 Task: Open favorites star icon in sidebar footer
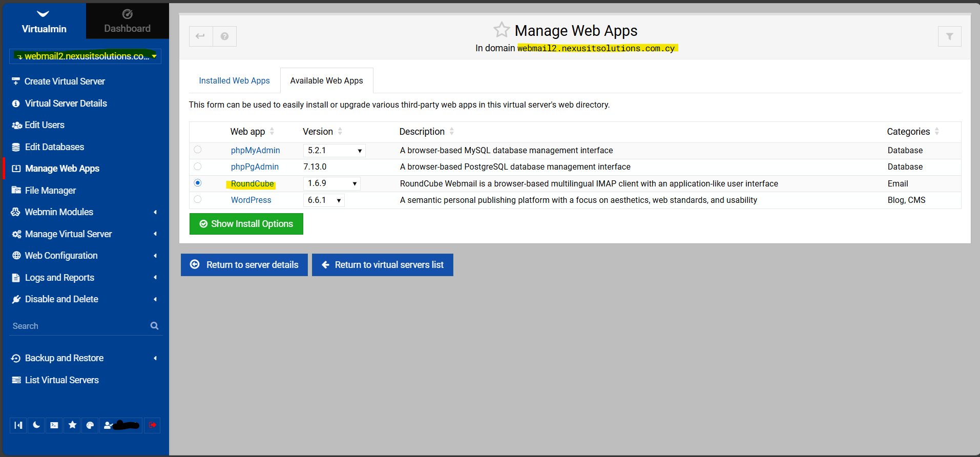(72, 425)
